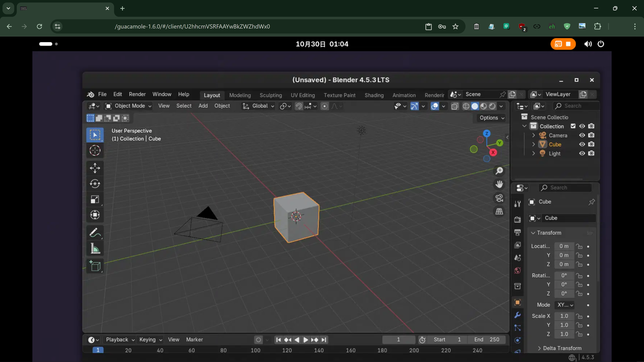Select the Scale tool
The height and width of the screenshot is (362, 644).
tap(95, 199)
